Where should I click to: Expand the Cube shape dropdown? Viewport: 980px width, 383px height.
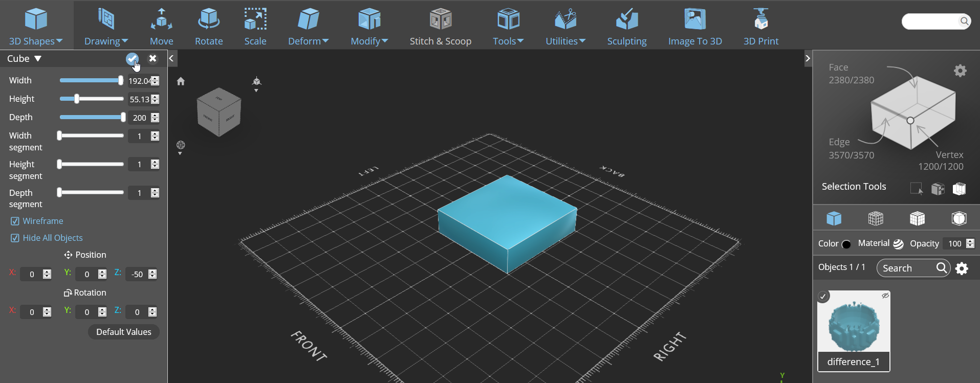(24, 58)
